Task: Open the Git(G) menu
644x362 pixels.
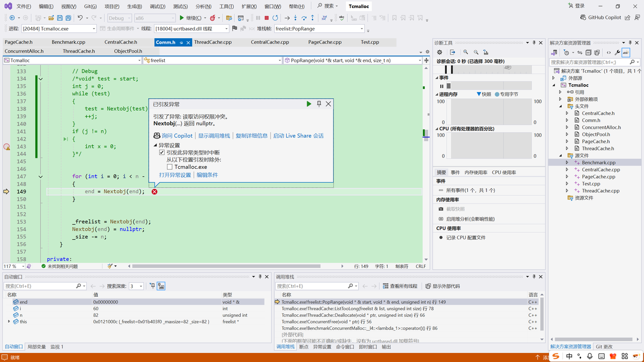Action: tap(91, 7)
